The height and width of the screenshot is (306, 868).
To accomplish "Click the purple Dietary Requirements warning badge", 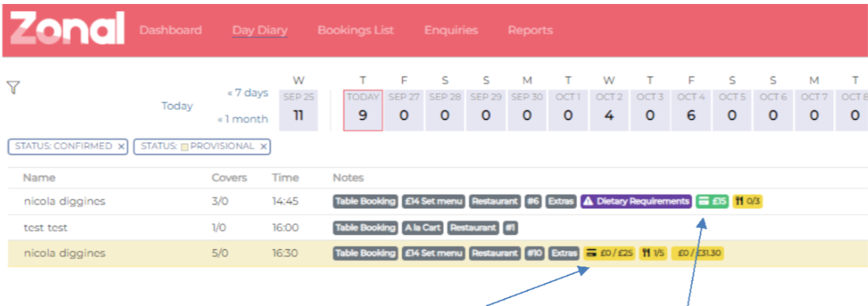I will 636,201.
